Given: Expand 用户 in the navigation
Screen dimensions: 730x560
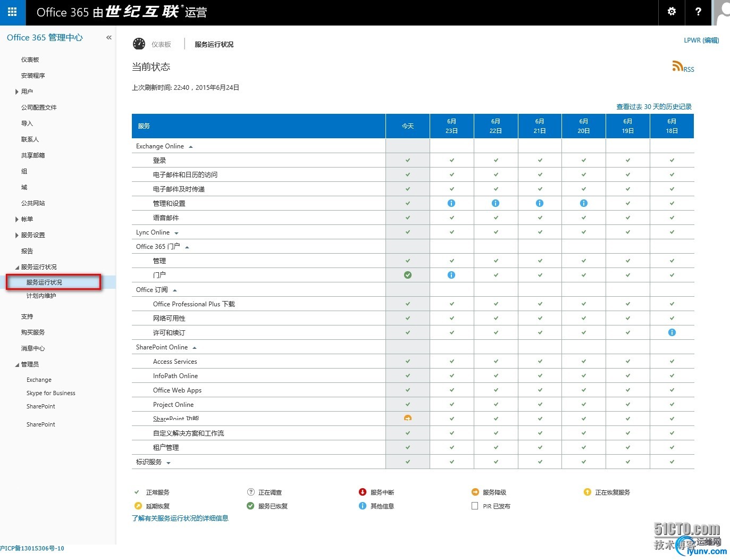Looking at the screenshot, I should (x=17, y=91).
